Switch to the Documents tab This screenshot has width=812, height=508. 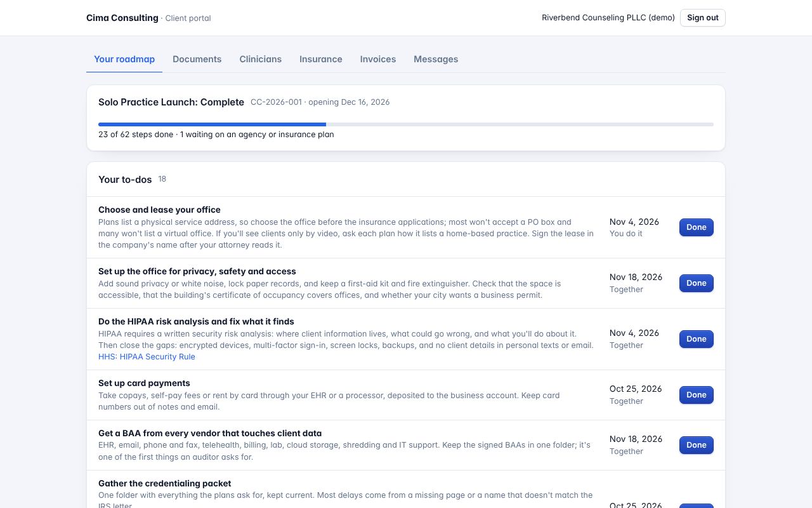(197, 59)
